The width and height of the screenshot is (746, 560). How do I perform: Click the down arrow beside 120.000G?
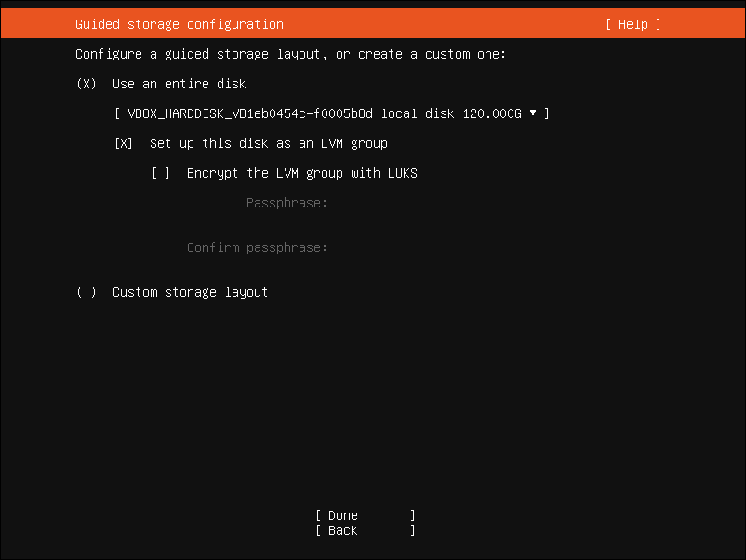533,113
